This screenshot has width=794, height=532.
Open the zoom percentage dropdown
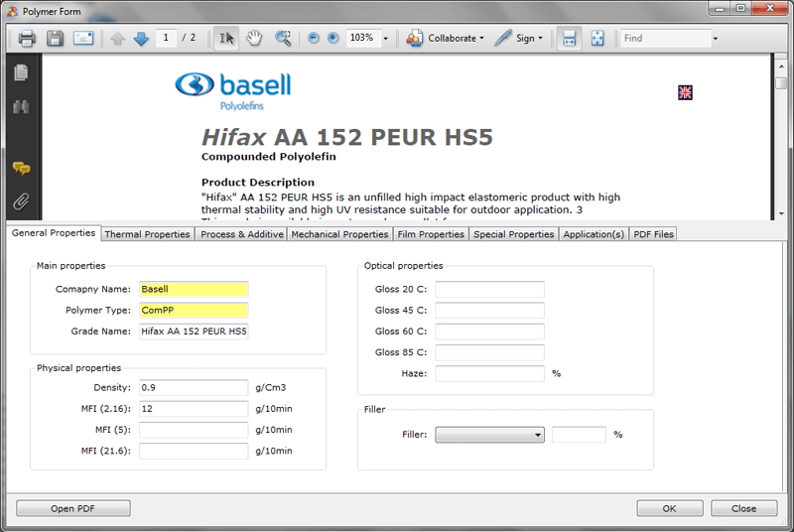[x=385, y=39]
